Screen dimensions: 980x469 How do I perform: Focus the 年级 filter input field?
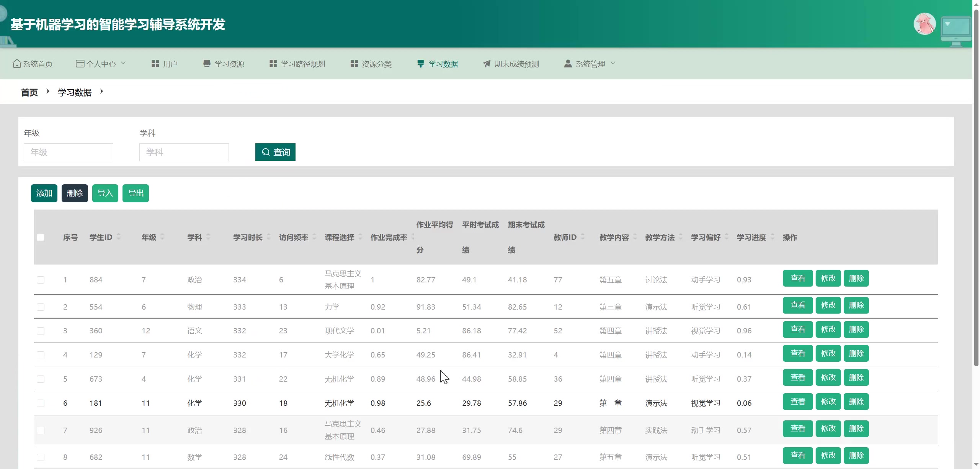69,152
